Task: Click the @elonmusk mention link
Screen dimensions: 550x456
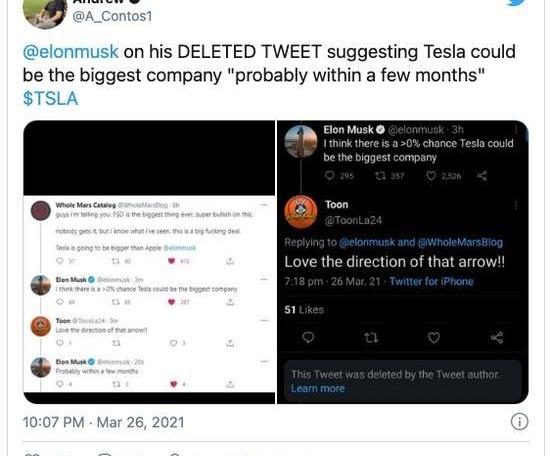Action: tap(71, 52)
